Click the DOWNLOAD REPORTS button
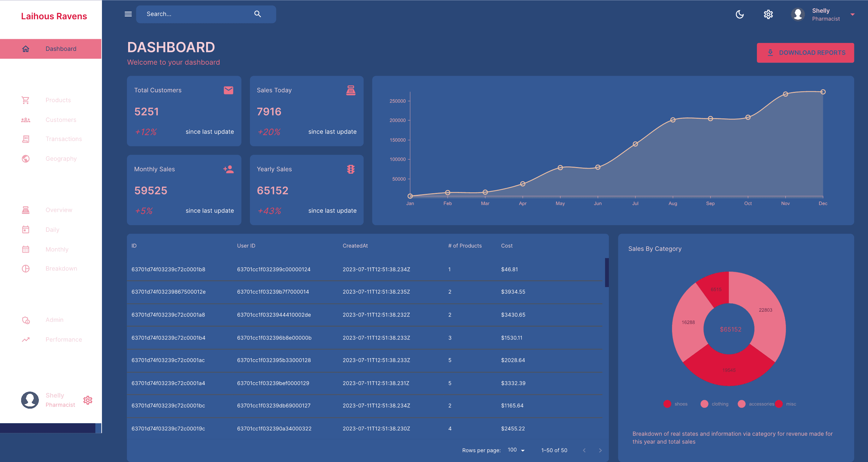Viewport: 868px width, 462px height. point(805,53)
